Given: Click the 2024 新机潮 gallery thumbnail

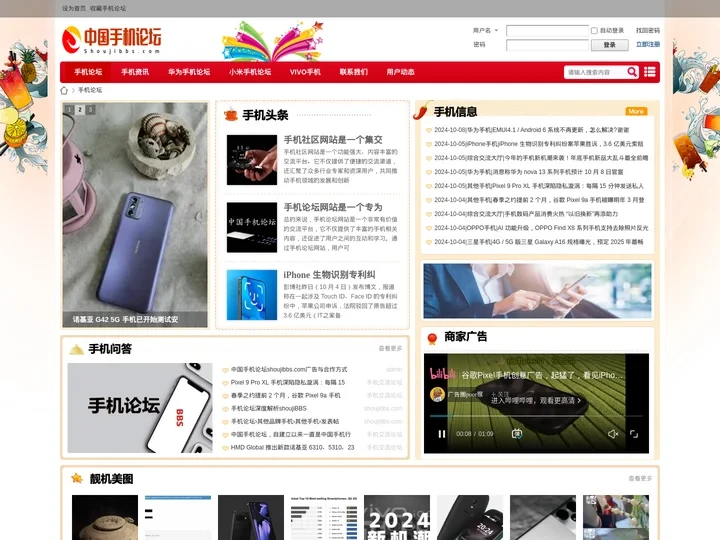Looking at the screenshot, I should pos(397,518).
